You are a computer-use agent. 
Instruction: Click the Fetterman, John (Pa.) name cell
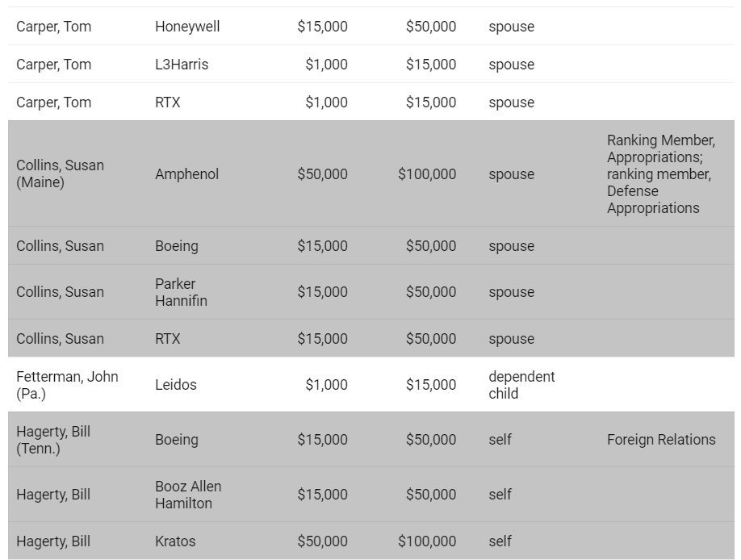(x=67, y=385)
